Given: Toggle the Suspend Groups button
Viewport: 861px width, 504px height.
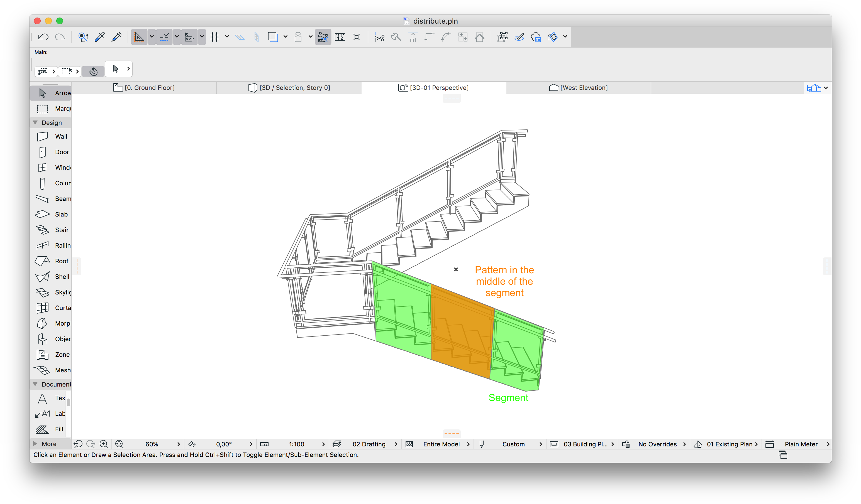Looking at the screenshot, I should (323, 37).
